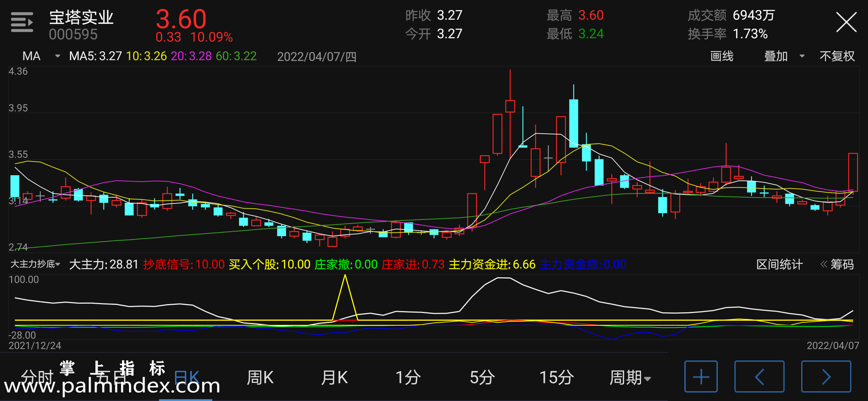Open 区间统计 range statistics
This screenshot has width=868, height=401.
coord(779,264)
